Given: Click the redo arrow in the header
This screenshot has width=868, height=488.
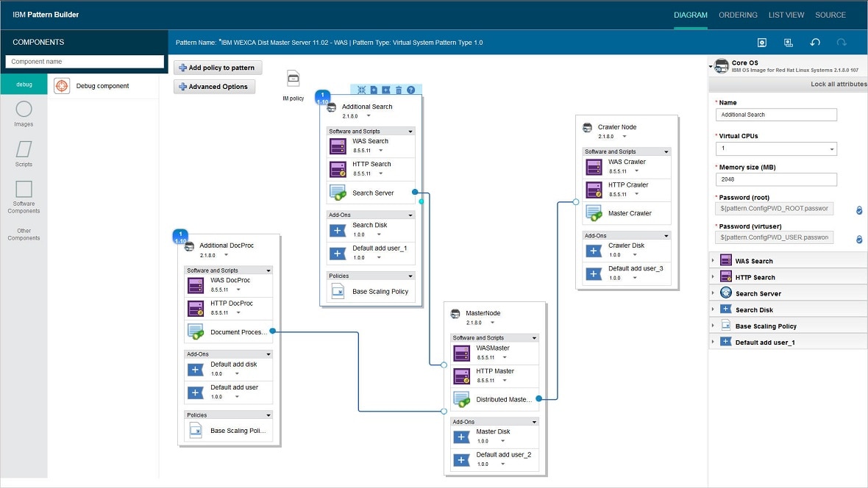Looking at the screenshot, I should tap(842, 43).
